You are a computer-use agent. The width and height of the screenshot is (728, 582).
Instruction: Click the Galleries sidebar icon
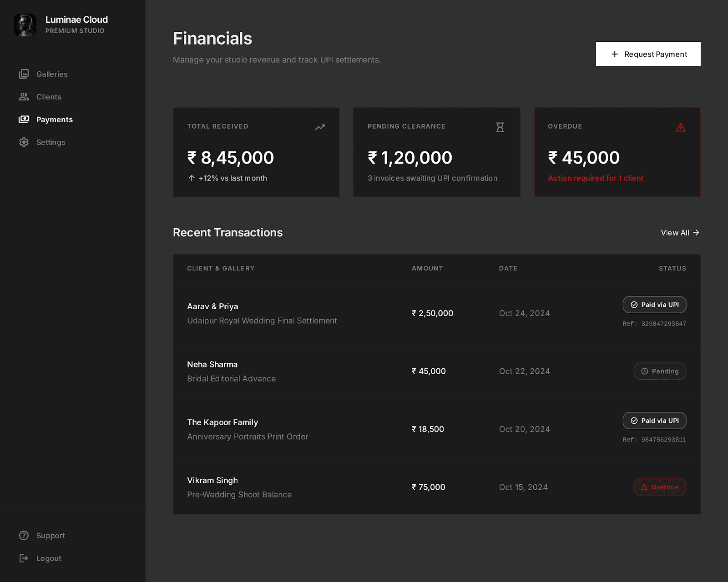[24, 74]
